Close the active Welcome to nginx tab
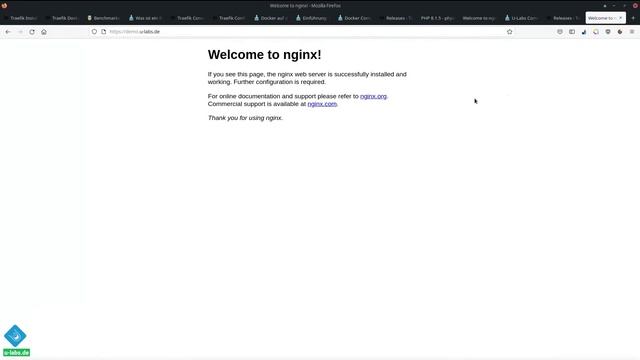This screenshot has height=360, width=640. pos(621,18)
